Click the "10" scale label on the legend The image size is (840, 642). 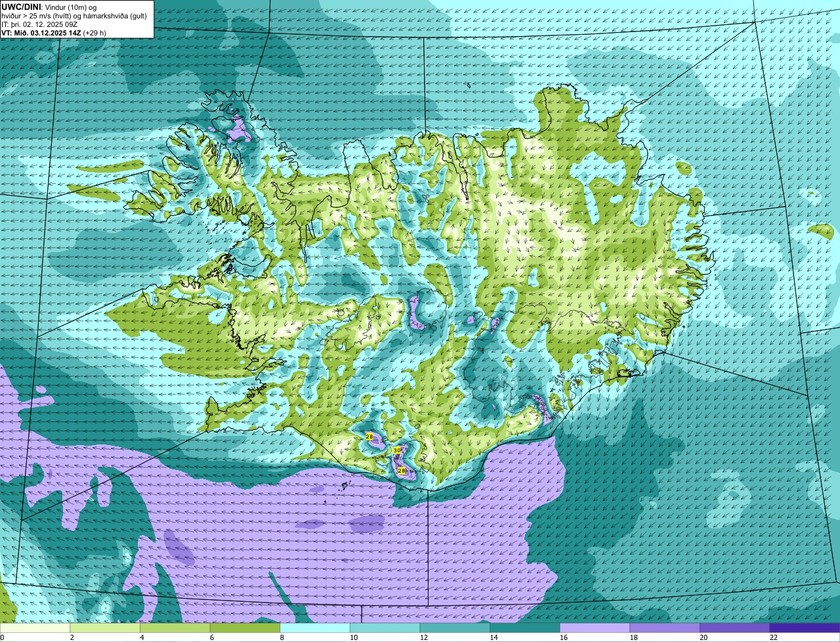coord(354,637)
